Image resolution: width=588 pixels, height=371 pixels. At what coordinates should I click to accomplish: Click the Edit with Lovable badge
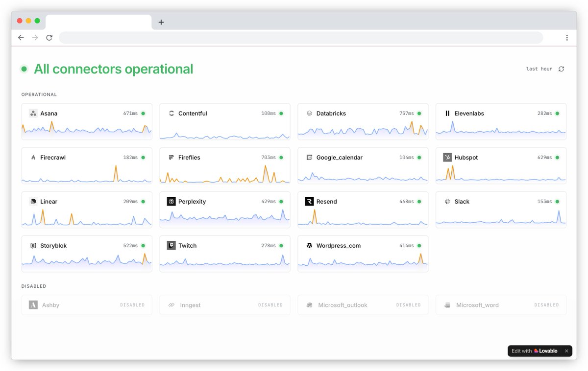[x=535, y=351]
